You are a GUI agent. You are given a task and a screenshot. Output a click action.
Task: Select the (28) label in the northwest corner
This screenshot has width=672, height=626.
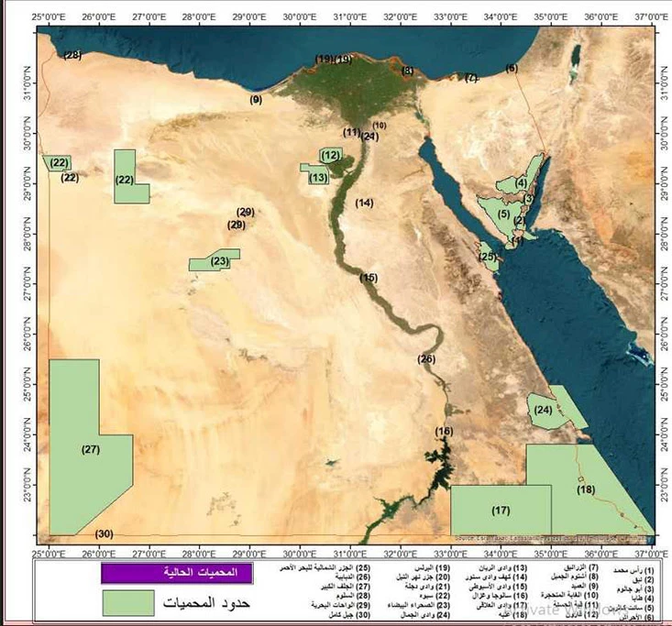tap(72, 55)
